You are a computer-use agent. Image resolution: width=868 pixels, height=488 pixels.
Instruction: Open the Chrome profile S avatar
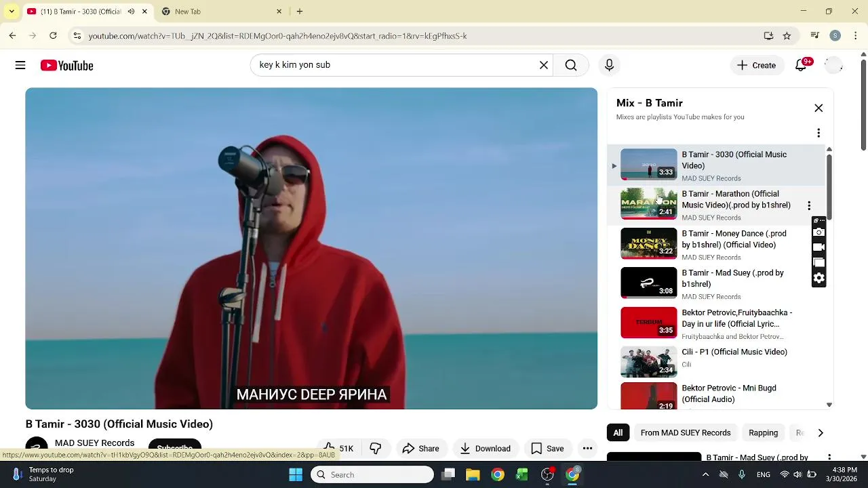(835, 36)
